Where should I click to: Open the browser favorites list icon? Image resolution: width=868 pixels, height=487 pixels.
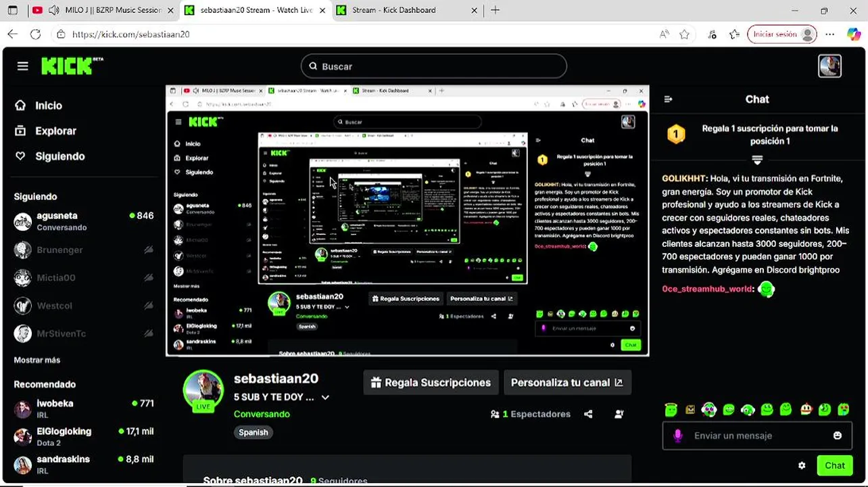tap(734, 34)
